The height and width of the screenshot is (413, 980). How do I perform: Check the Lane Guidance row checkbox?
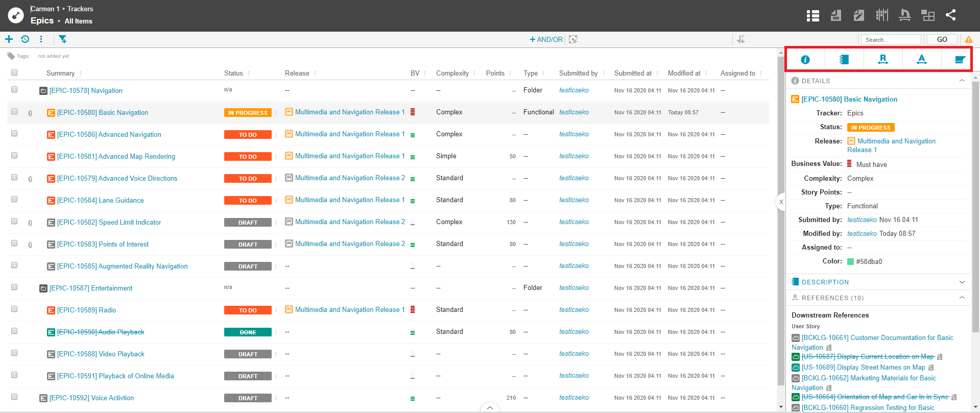pyautogui.click(x=14, y=199)
